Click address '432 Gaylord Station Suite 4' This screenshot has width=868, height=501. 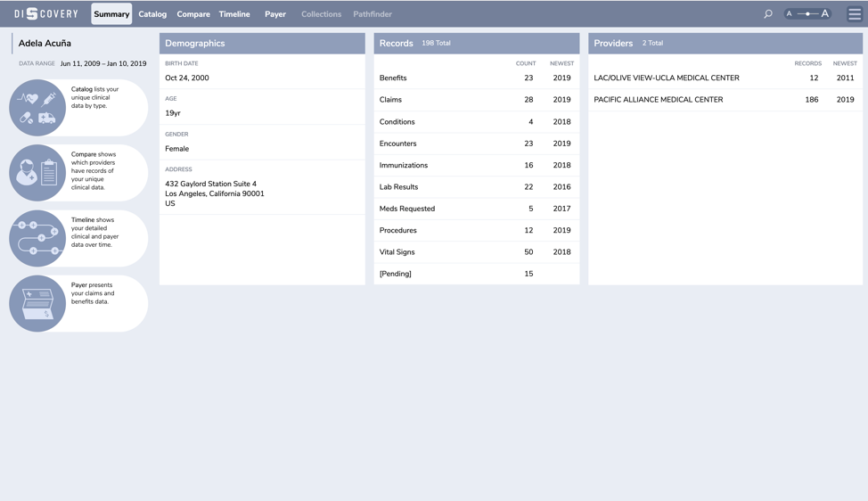click(211, 184)
